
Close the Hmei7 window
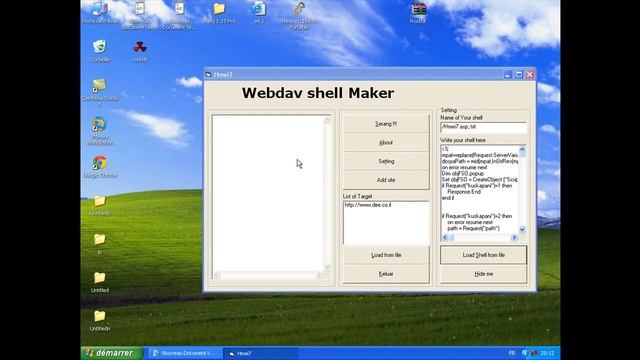[530, 75]
